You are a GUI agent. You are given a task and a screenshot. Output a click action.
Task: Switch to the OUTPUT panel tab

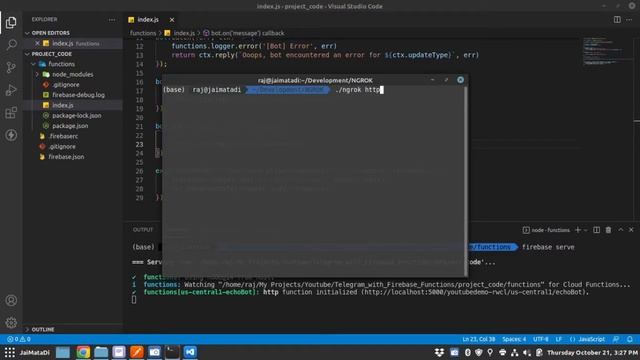143,230
